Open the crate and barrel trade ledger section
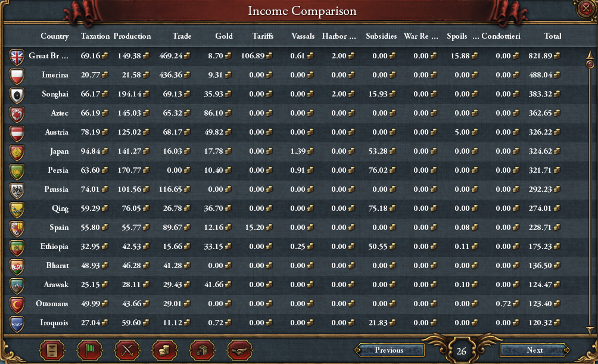 click(202, 350)
